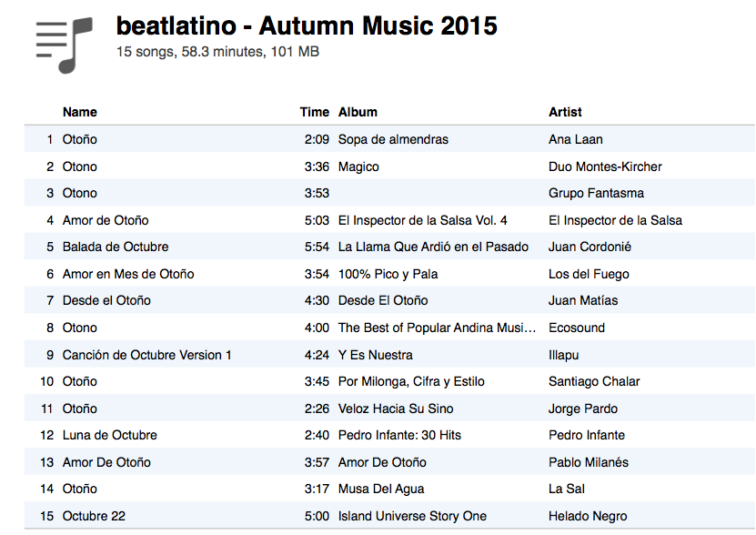Select the Desde el Otoño song name
The height and width of the screenshot is (535, 756).
click(x=106, y=300)
